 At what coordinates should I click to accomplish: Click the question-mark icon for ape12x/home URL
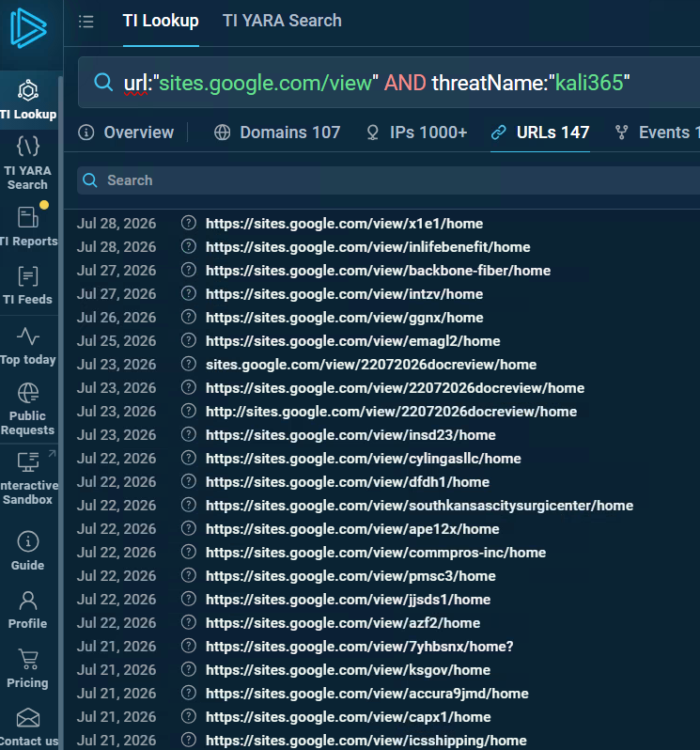click(x=189, y=528)
